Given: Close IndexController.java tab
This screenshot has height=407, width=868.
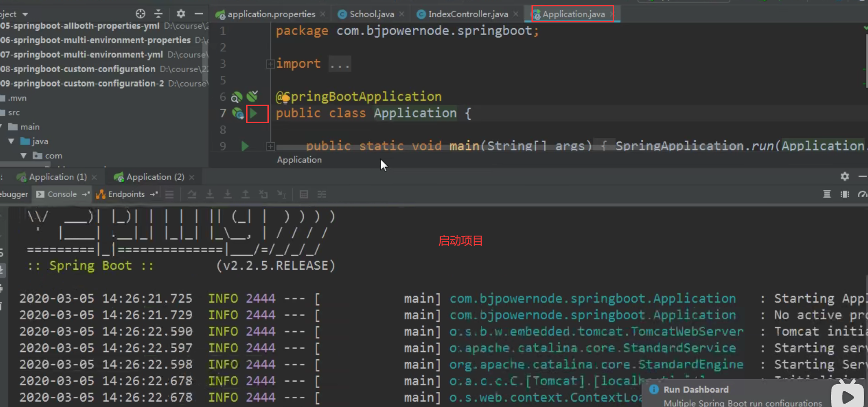Looking at the screenshot, I should [x=515, y=14].
